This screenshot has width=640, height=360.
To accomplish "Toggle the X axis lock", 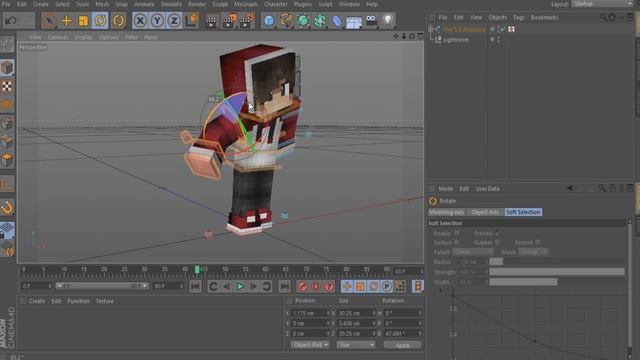I will [x=140, y=20].
